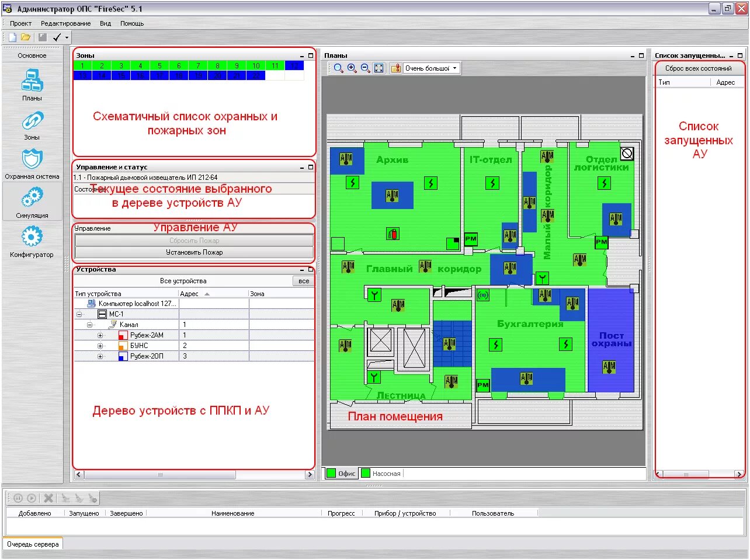Click the gray save icon in the toolbar
This screenshot has width=750, height=560.
pos(42,37)
